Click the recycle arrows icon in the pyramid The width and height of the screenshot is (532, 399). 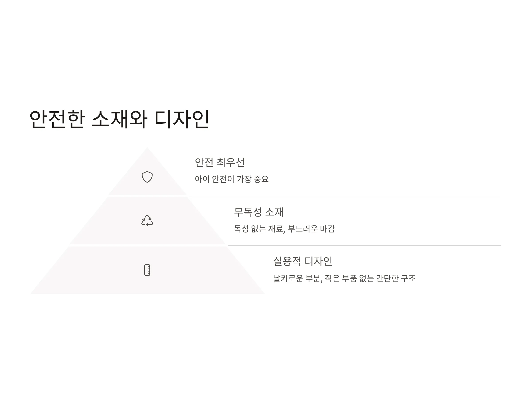147,221
